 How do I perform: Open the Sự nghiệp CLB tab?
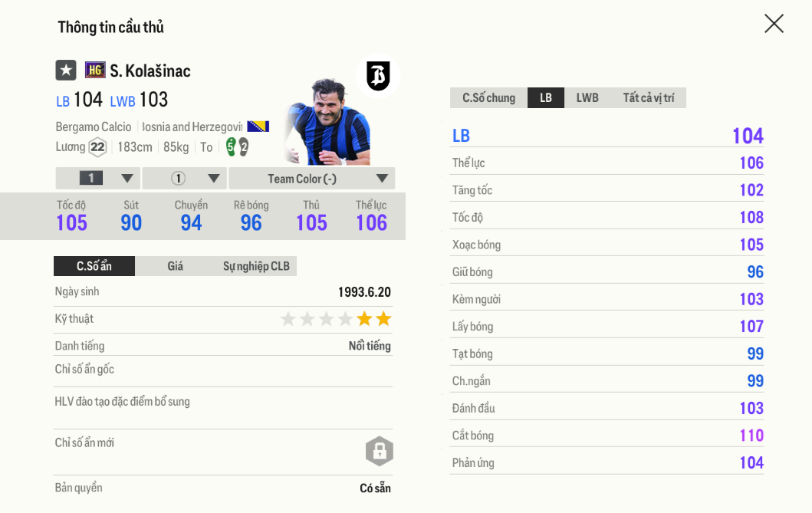[x=256, y=266]
